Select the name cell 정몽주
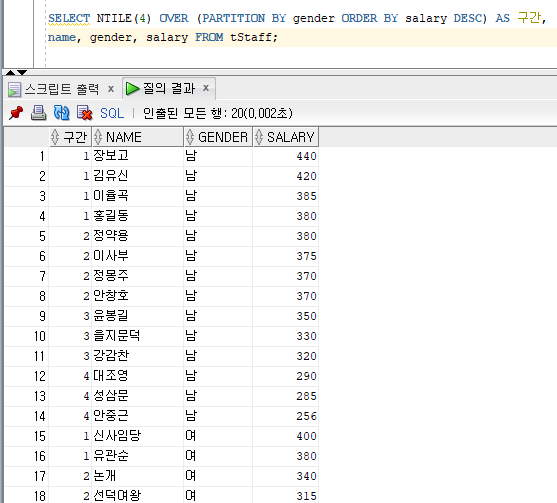 138,275
